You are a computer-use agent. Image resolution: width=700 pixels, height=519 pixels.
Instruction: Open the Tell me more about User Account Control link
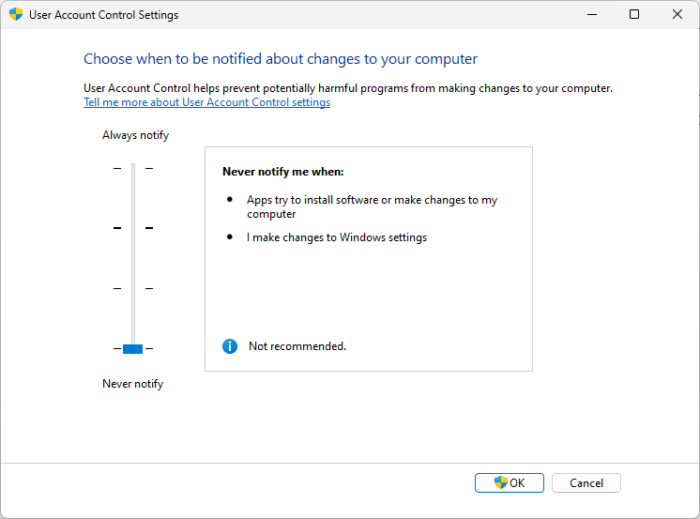[207, 102]
